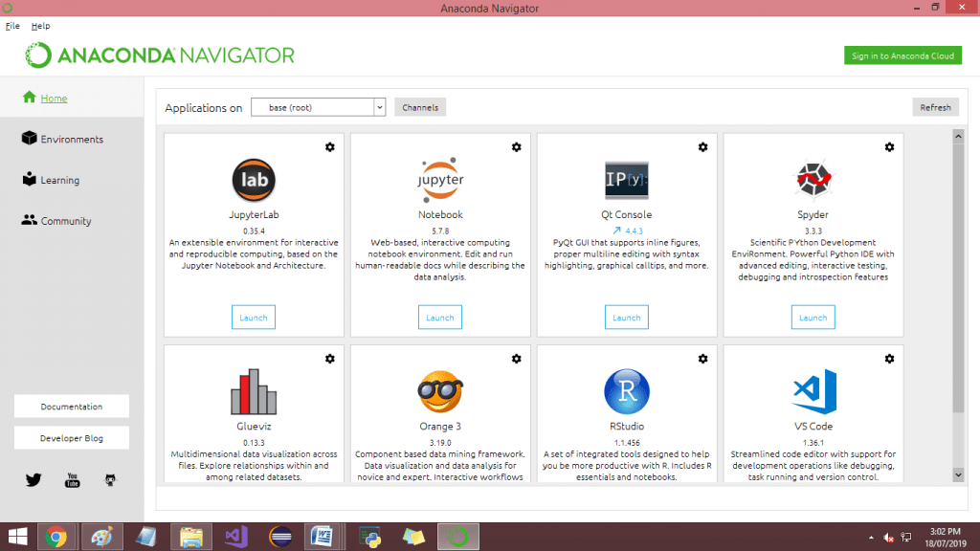Launch the Jupyter Notebook application
Screen dimensions: 980x551
click(x=440, y=318)
